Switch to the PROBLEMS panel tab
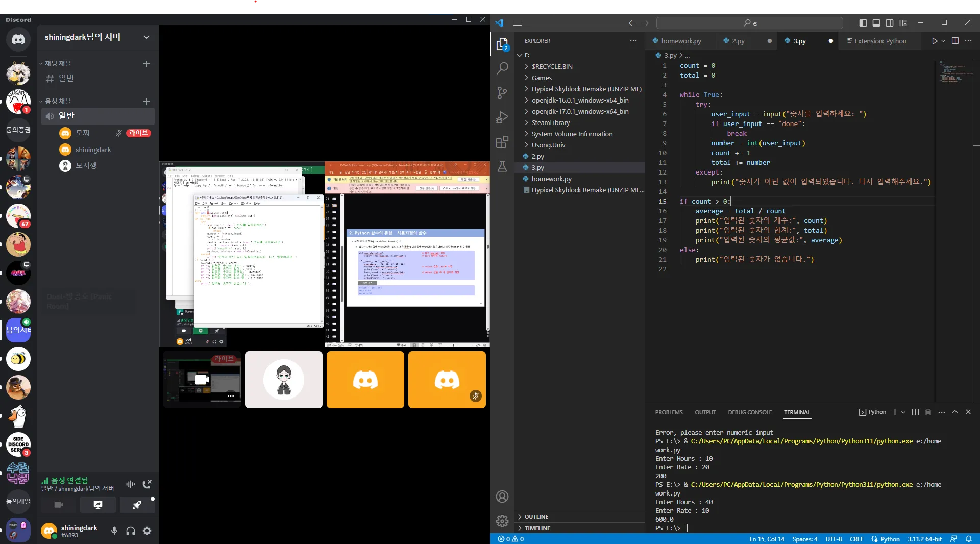The image size is (980, 544). [x=669, y=412]
